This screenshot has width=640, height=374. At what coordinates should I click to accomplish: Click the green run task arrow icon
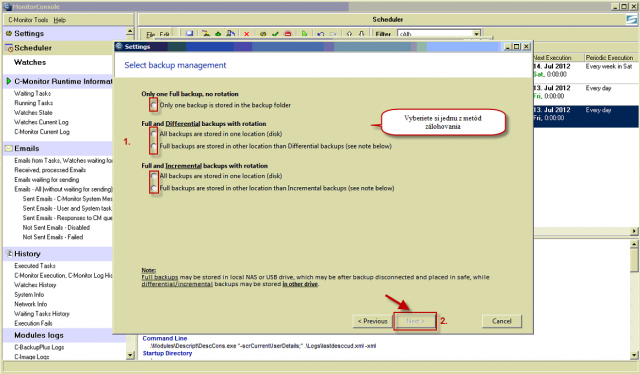tap(304, 34)
